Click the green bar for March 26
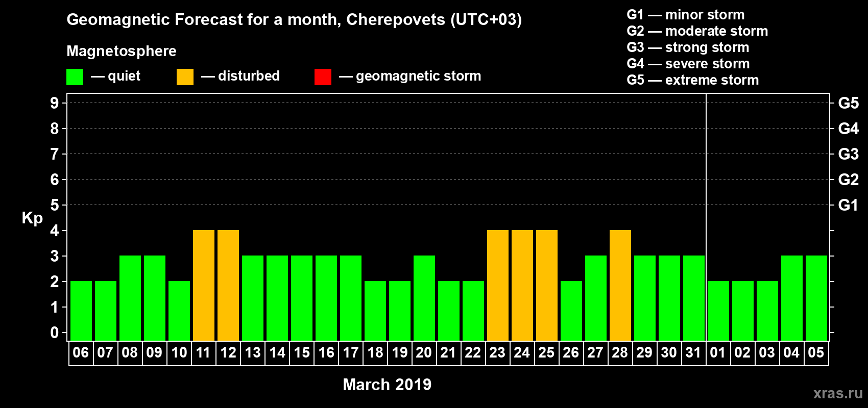Image resolution: width=868 pixels, height=408 pixels. point(571,311)
